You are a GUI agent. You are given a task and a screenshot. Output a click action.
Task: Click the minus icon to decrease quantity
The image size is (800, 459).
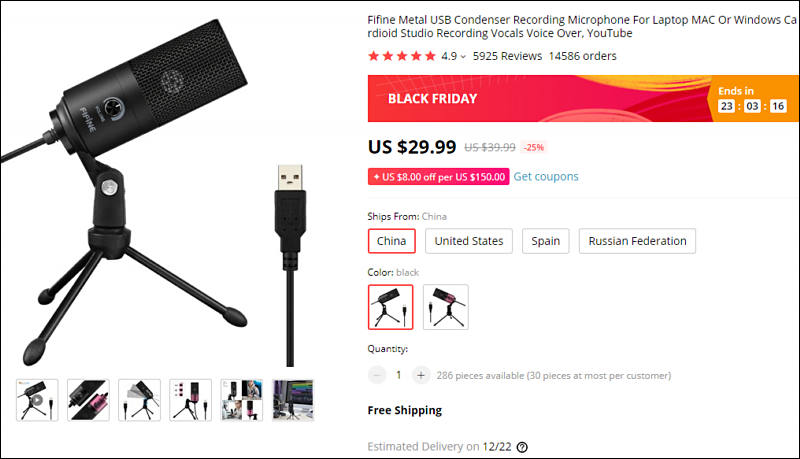377,375
